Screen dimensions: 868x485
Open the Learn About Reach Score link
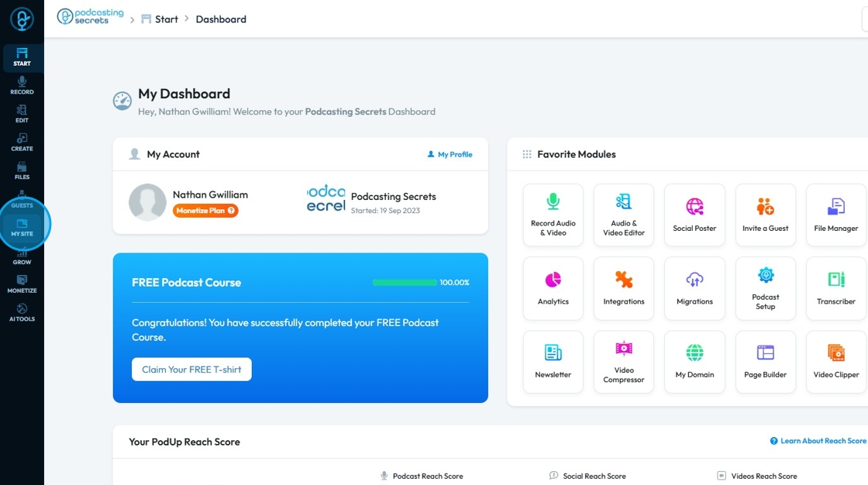coord(818,441)
